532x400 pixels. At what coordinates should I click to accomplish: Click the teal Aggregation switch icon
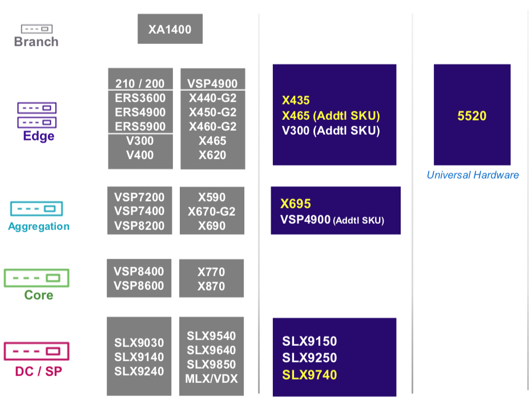pyautogui.click(x=37, y=209)
